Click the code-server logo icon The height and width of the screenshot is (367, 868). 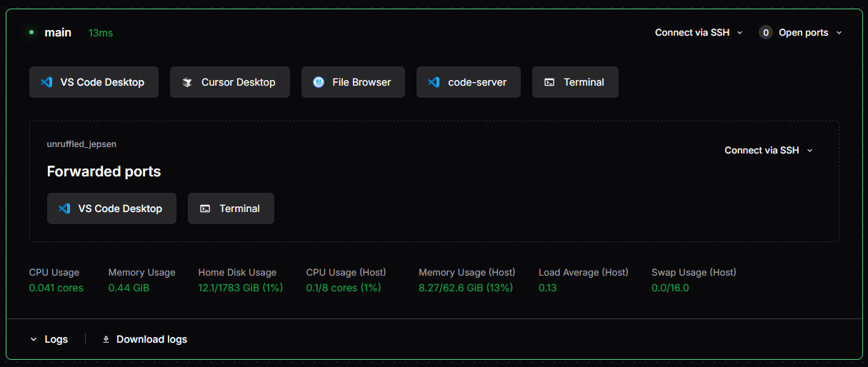(434, 82)
